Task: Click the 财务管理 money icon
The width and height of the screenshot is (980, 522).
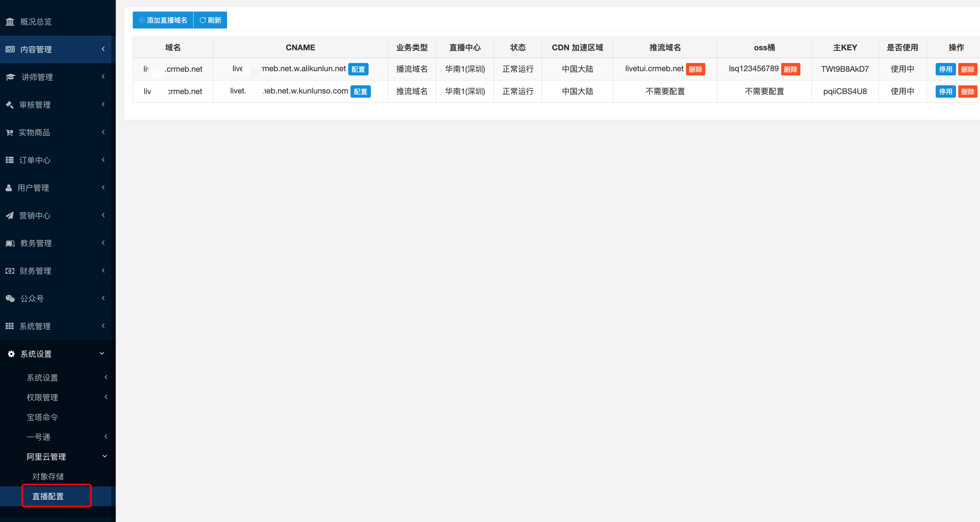Action: (10, 271)
